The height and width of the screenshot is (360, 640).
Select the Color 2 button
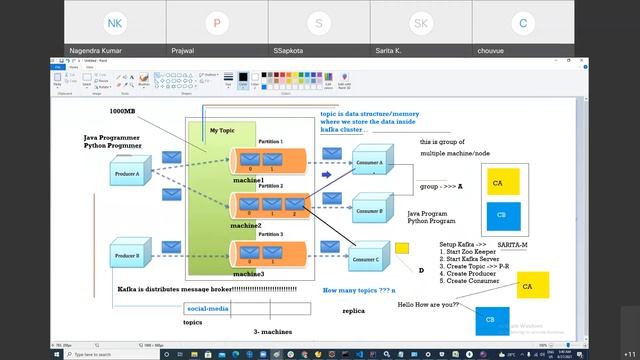255,80
